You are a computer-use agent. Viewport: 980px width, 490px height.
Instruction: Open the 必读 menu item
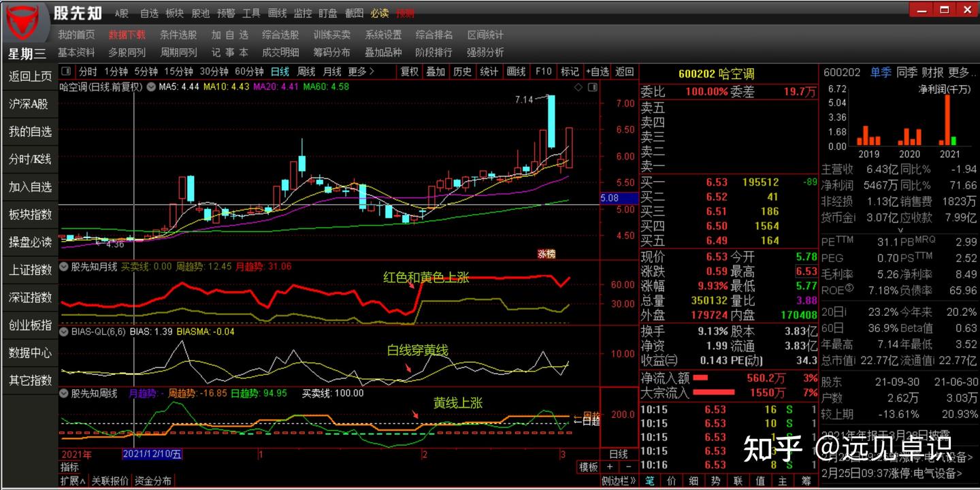(380, 13)
